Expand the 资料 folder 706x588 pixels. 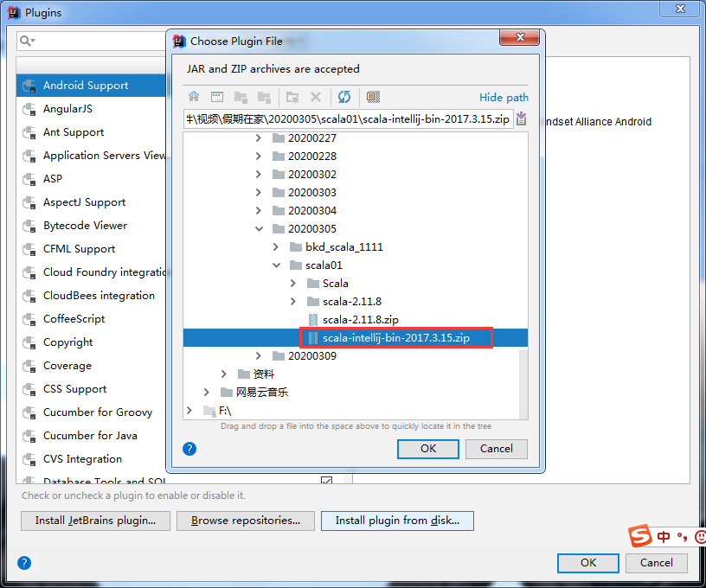[x=224, y=374]
